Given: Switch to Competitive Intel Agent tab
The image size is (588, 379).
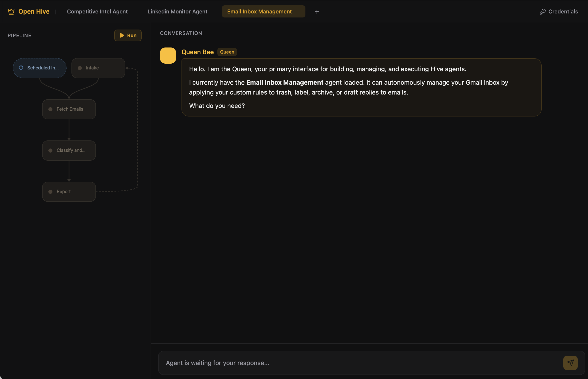Looking at the screenshot, I should pyautogui.click(x=97, y=12).
